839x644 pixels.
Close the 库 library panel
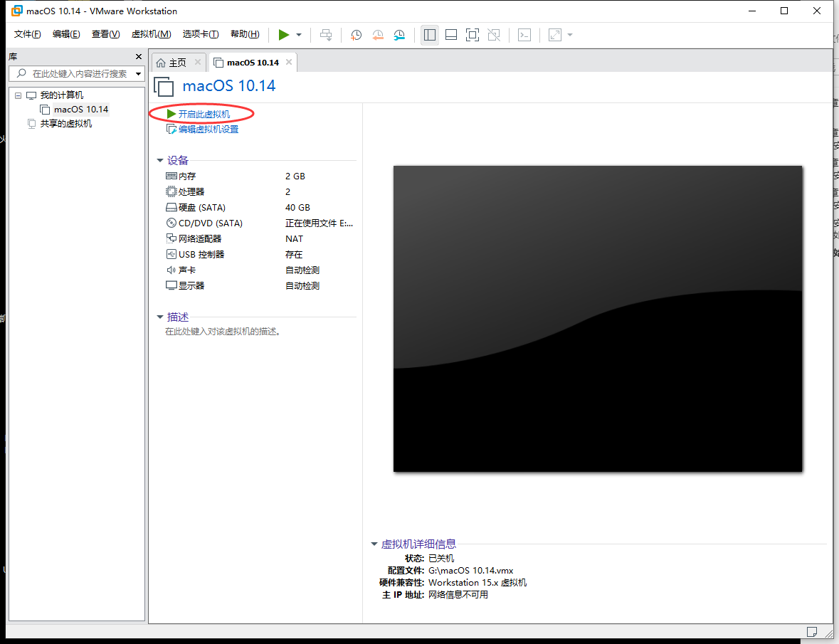[x=139, y=57]
